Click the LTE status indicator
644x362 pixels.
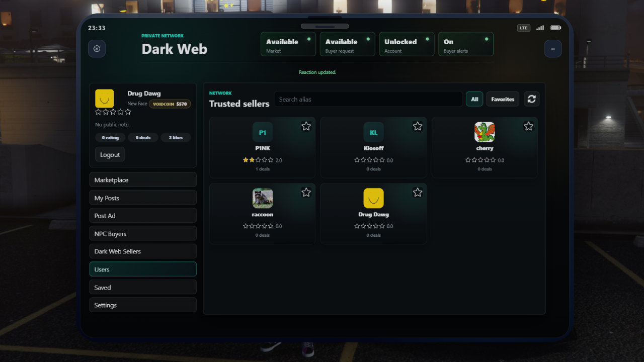click(524, 28)
